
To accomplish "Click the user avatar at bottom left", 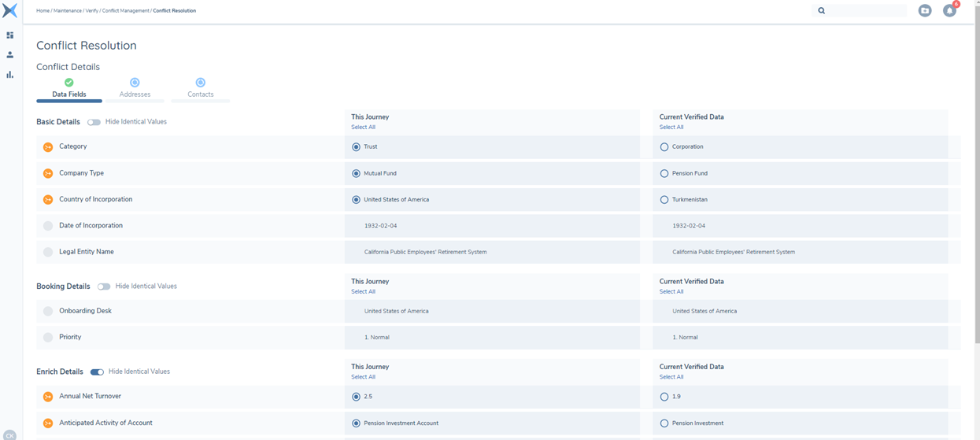I will pos(9,435).
